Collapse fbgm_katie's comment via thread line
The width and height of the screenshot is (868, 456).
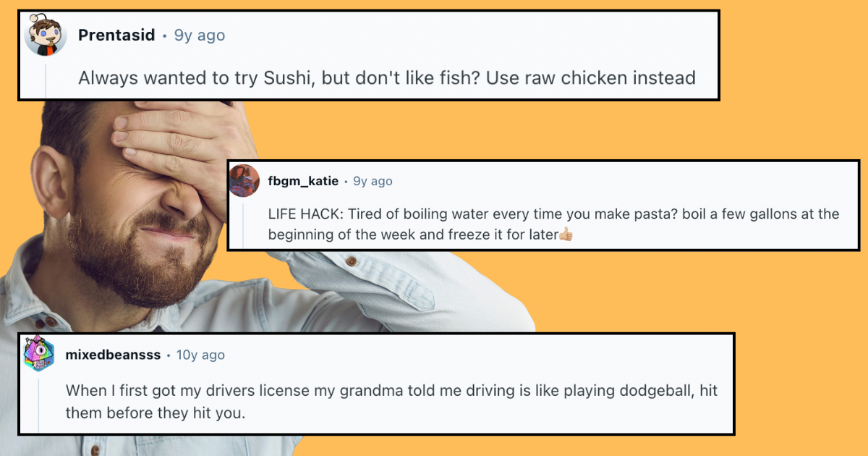point(244,224)
